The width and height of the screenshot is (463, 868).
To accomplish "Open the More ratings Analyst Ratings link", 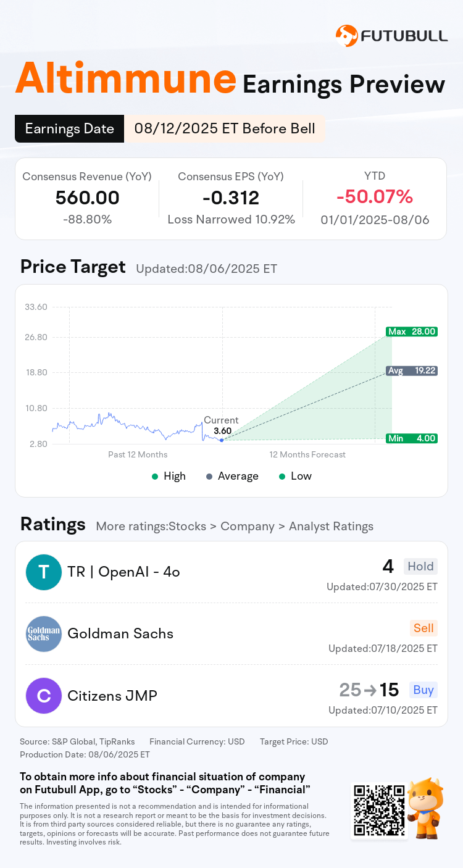I will coord(235,527).
